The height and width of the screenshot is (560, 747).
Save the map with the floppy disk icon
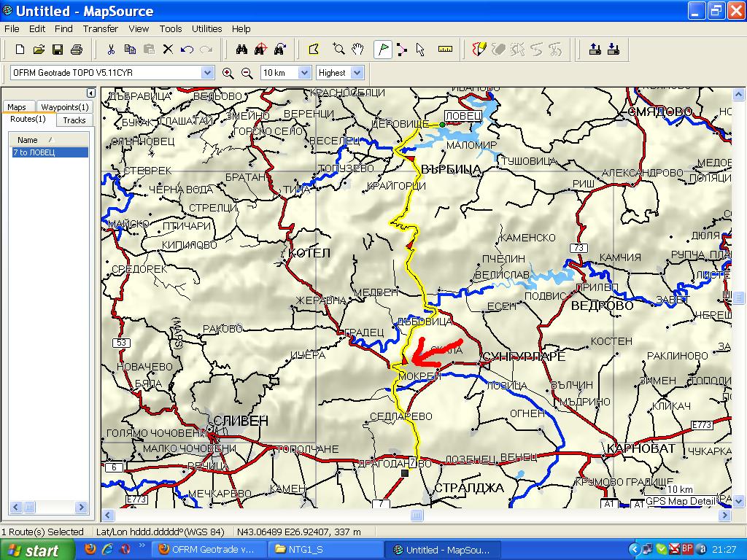point(58,49)
